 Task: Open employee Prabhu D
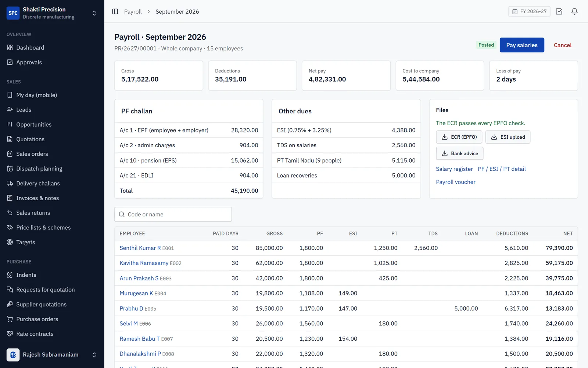click(x=131, y=308)
